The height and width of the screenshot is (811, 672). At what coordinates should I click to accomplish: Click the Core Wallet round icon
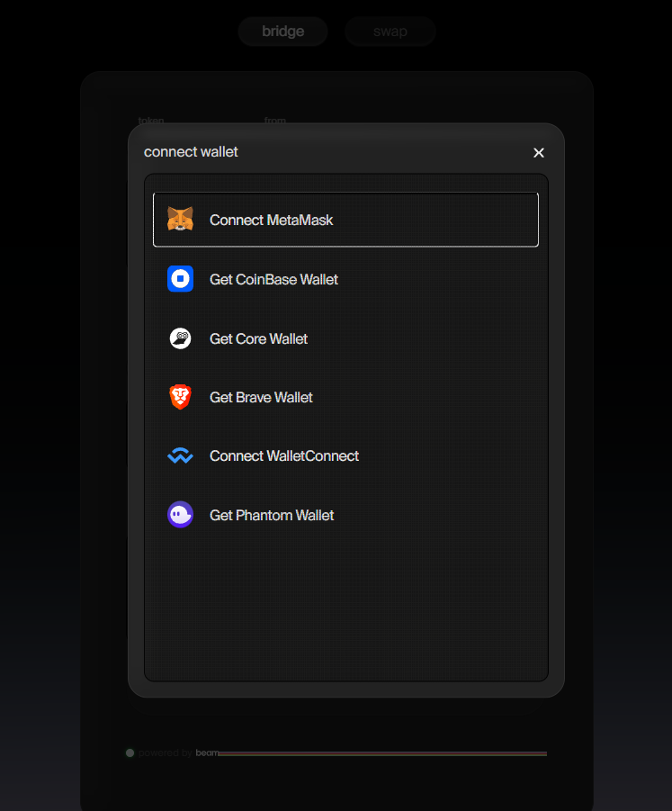[x=181, y=338]
